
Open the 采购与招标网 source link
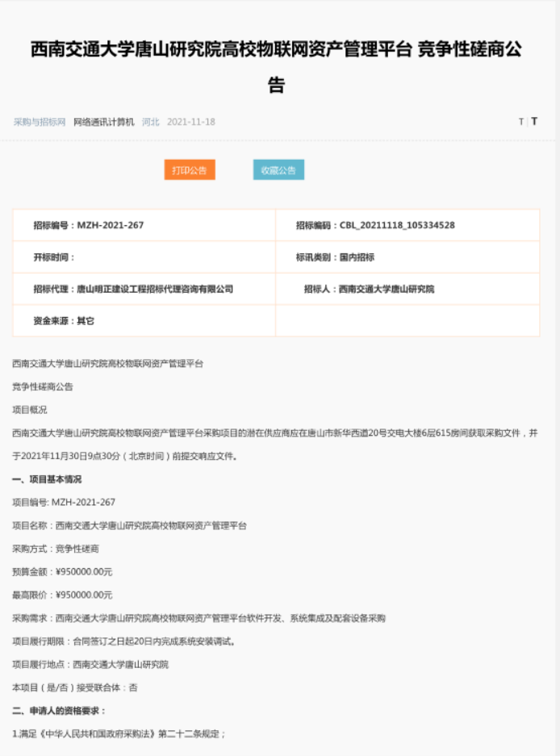[x=40, y=122]
